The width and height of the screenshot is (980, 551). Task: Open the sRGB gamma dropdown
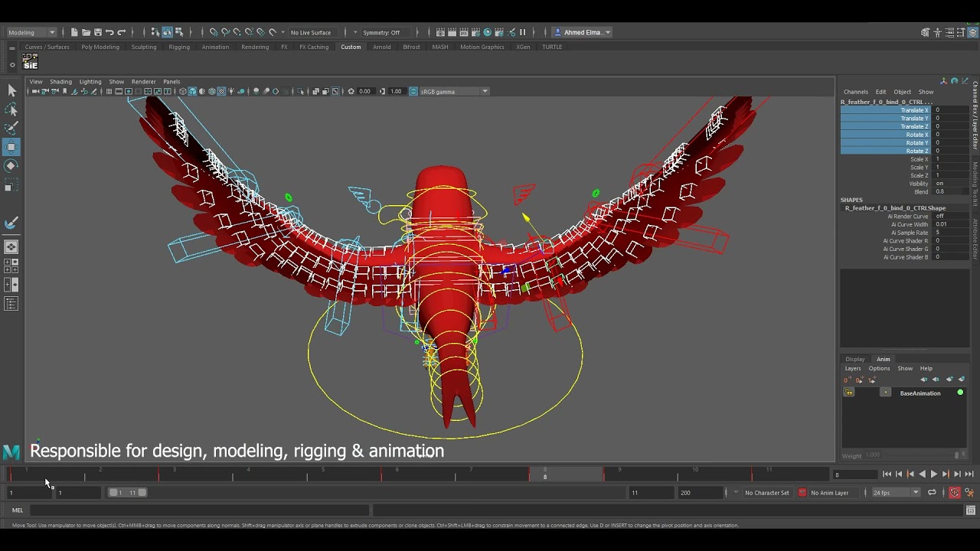[454, 91]
